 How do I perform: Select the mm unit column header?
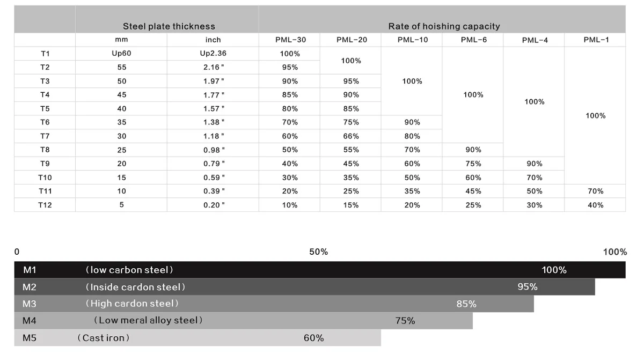pos(121,40)
